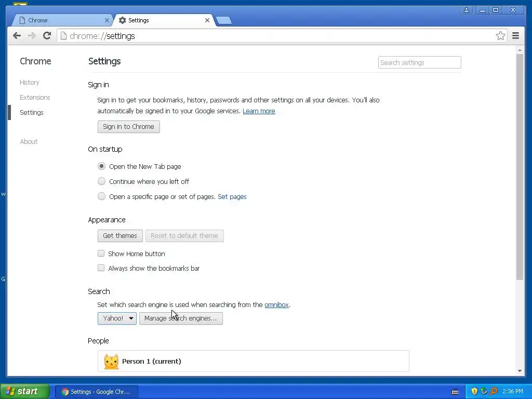Switch to the Settings tab
The height and width of the screenshot is (399, 532).
tap(164, 20)
